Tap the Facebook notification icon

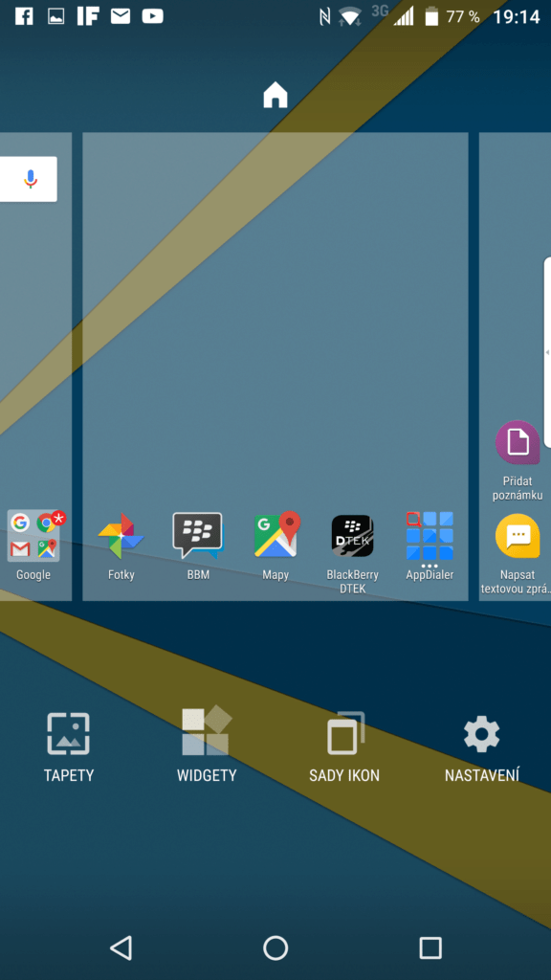24,16
